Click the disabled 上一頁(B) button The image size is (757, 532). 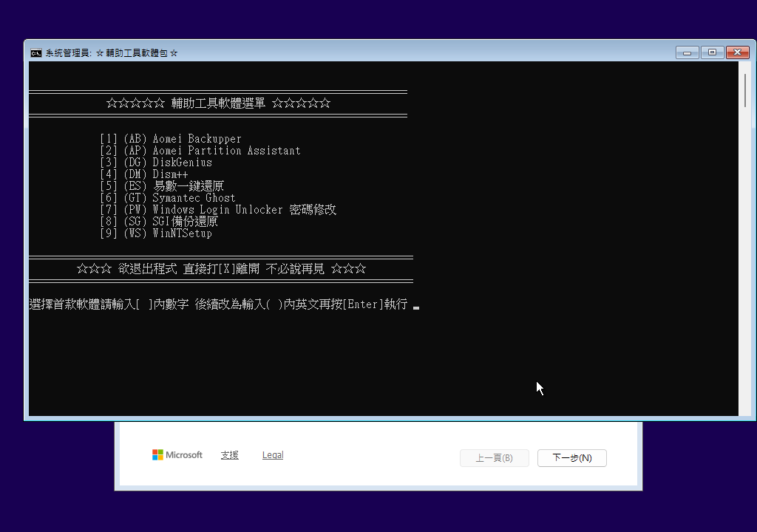(495, 457)
